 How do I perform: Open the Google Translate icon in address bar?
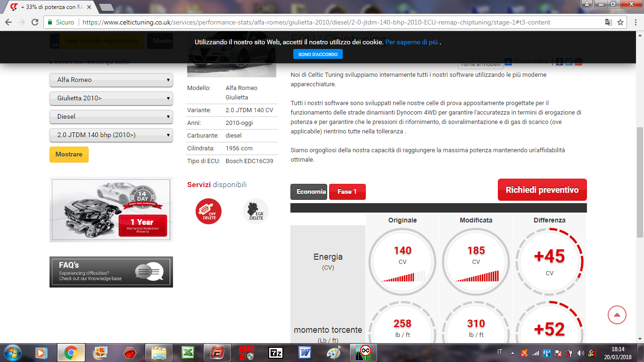tap(608, 22)
